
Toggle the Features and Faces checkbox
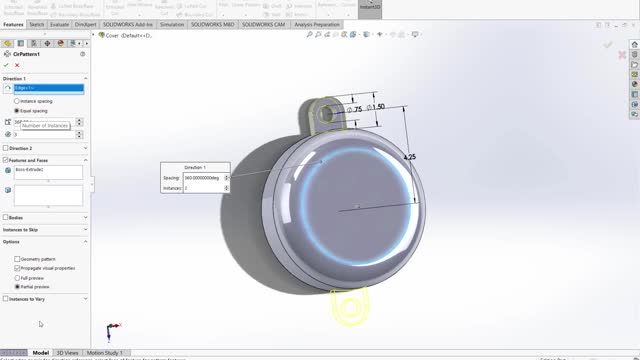pyautogui.click(x=5, y=160)
